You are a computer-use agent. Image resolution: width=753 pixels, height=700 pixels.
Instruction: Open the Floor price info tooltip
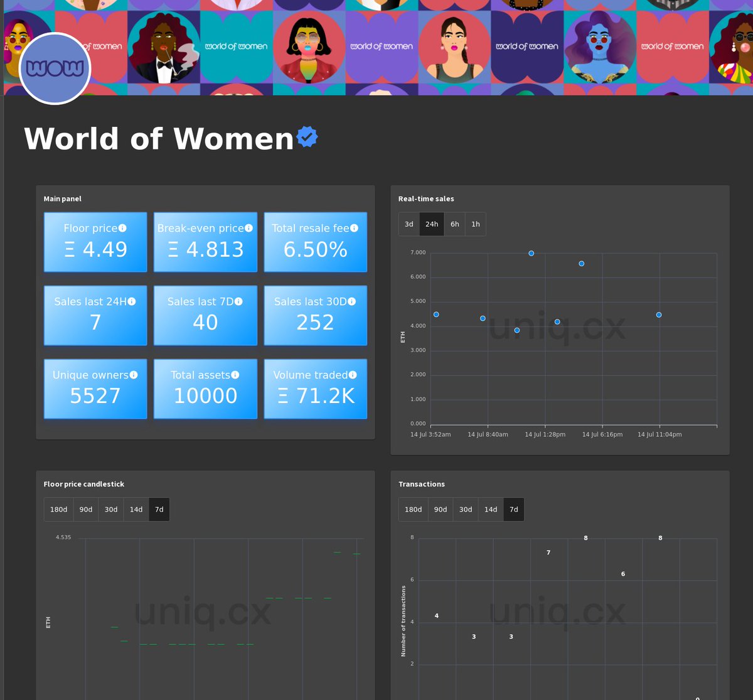tap(124, 228)
